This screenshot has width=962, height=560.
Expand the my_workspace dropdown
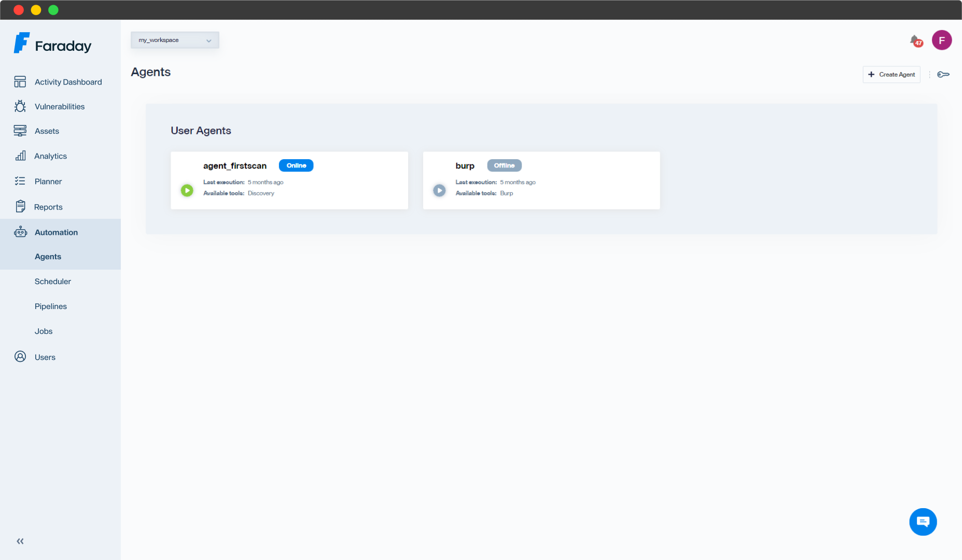[x=175, y=40]
